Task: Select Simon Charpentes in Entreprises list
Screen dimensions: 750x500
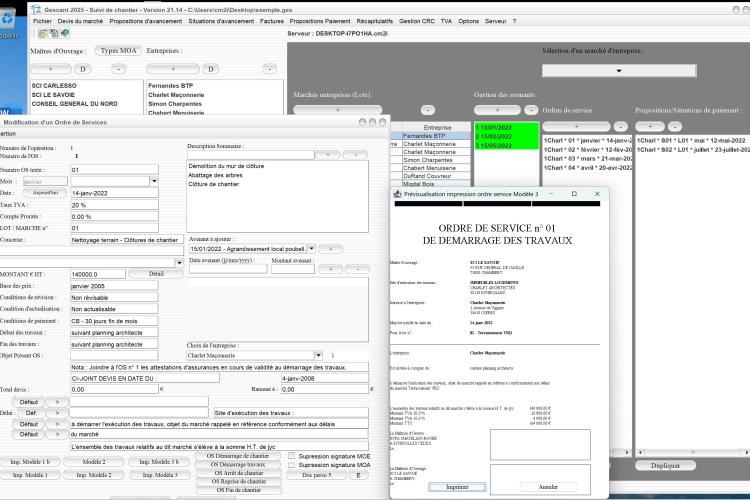Action: tap(175, 104)
